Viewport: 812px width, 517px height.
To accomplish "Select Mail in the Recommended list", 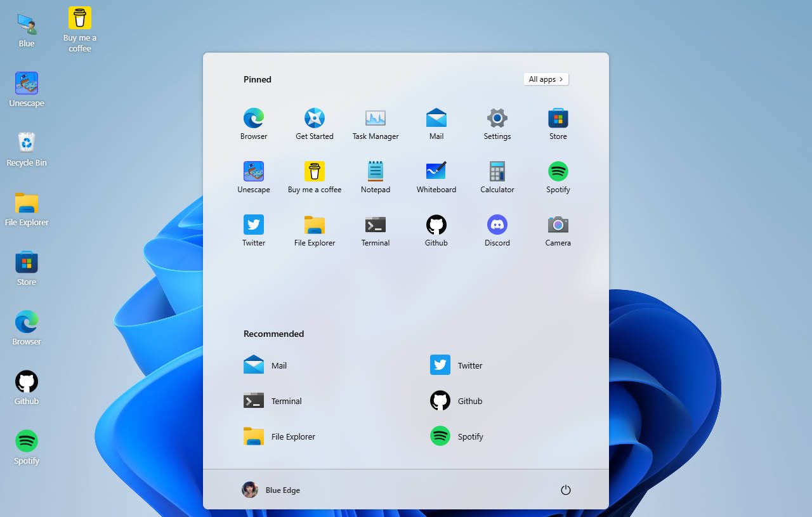I will click(266, 365).
